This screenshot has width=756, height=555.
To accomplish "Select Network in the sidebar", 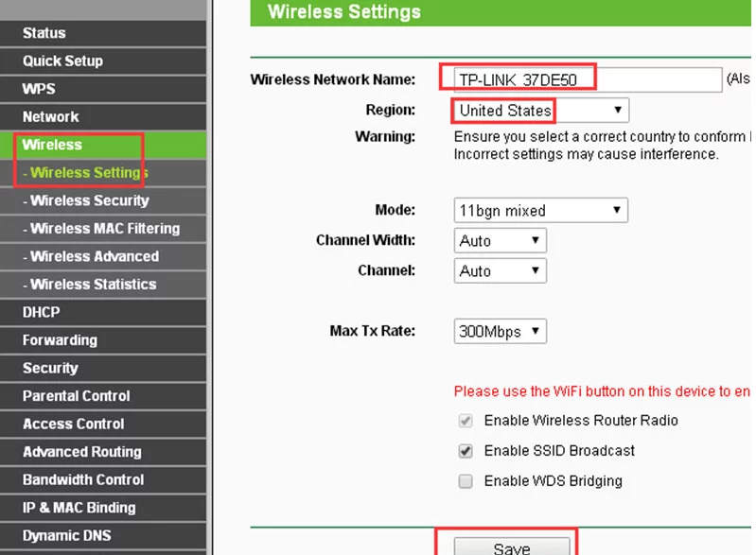I will 51,117.
